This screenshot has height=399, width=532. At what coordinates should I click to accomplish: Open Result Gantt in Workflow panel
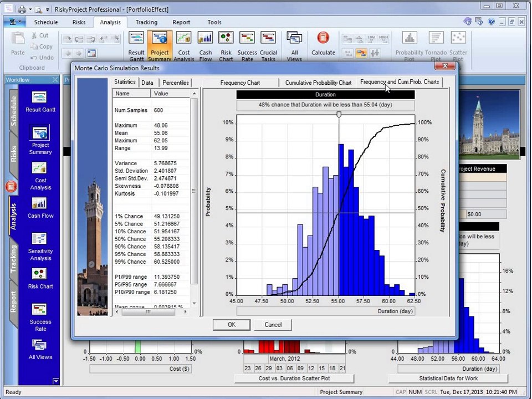(x=40, y=102)
